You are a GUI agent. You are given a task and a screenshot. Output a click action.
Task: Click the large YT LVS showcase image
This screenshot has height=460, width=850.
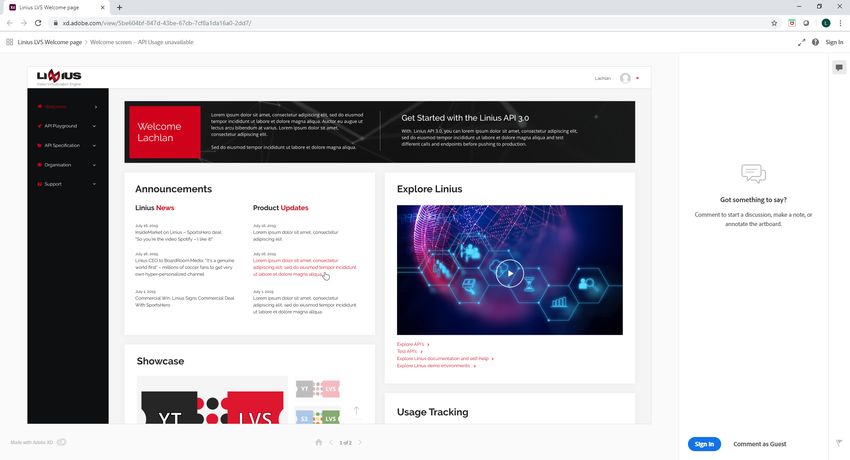(x=212, y=400)
